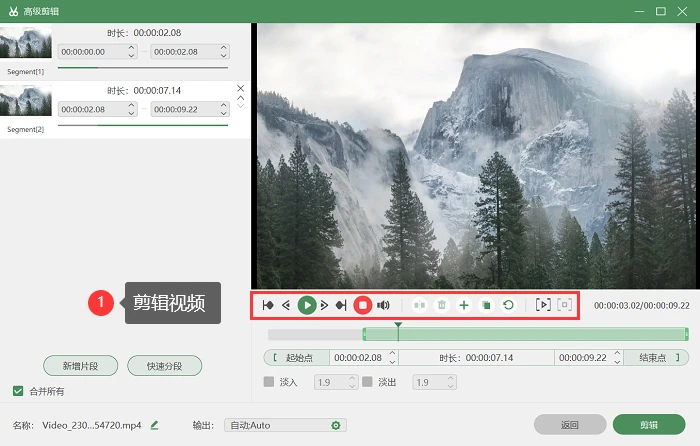Image resolution: width=700 pixels, height=446 pixels.
Task: Delete the segment with the trash icon
Action: [442, 305]
